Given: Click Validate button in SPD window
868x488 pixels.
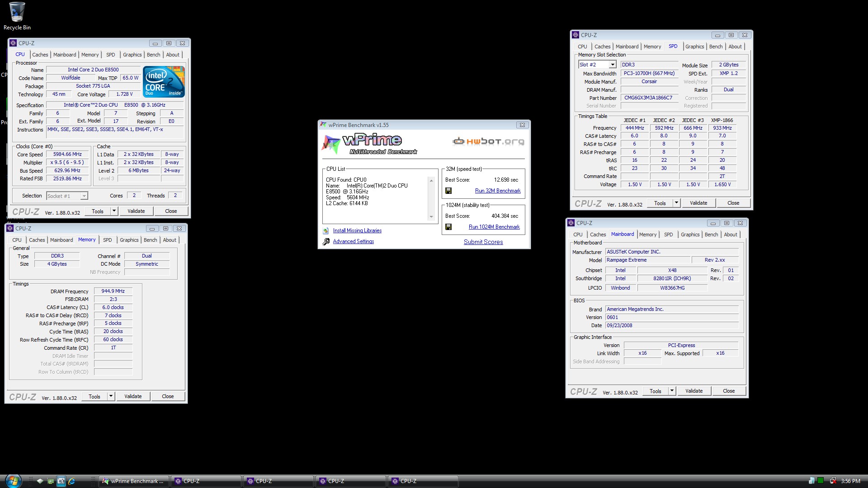Looking at the screenshot, I should [698, 203].
